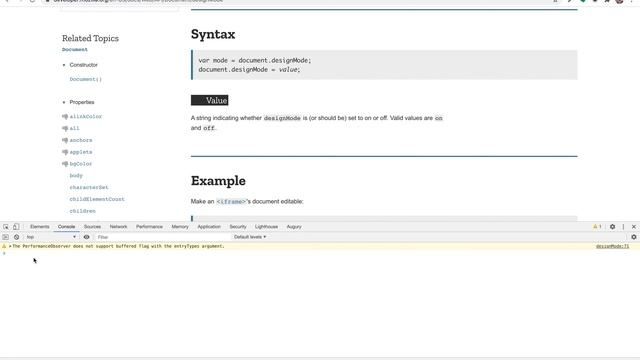This screenshot has height=360, width=640.
Task: Open the Document() constructor link
Action: click(x=86, y=79)
